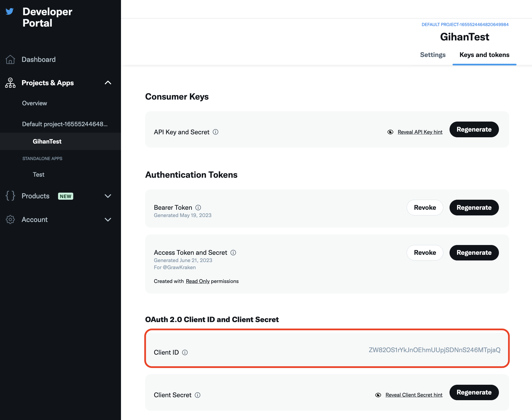The image size is (532, 420).
Task: Regenerate the Access Token and Secret
Action: (x=474, y=253)
